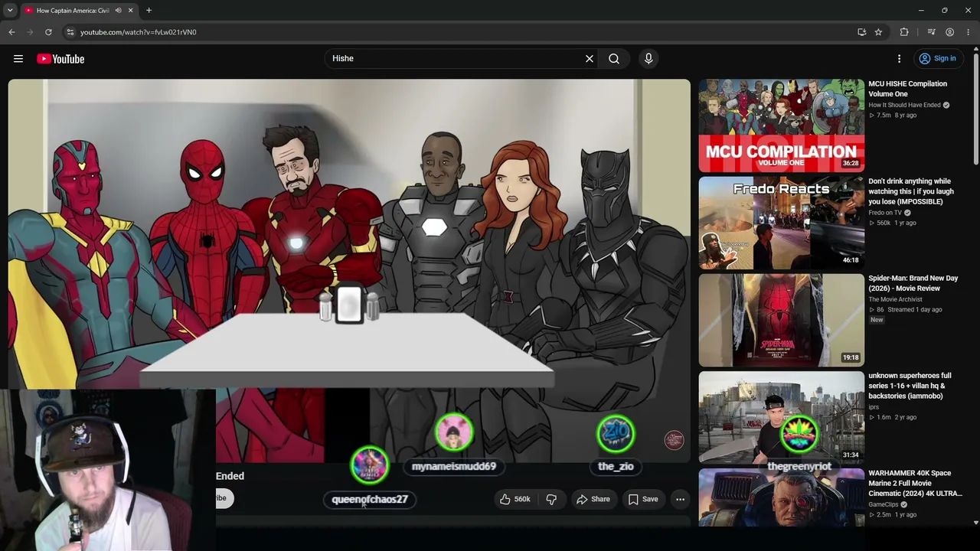Viewport: 980px width, 551px height.
Task: Open more actions ellipsis below the video
Action: click(x=680, y=499)
